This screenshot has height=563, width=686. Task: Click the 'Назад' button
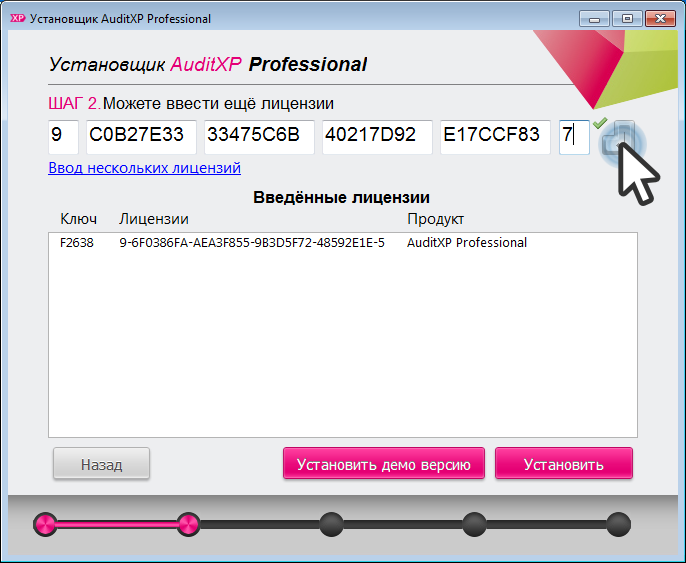point(102,463)
